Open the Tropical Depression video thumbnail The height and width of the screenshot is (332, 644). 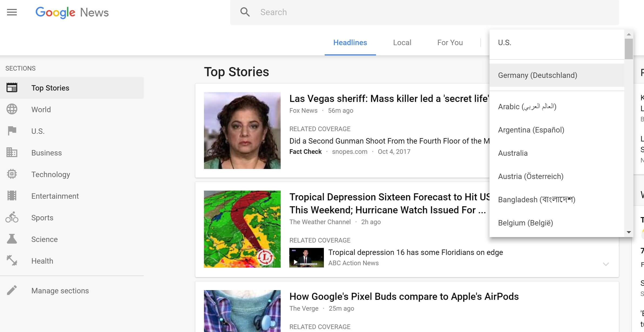[x=306, y=258]
